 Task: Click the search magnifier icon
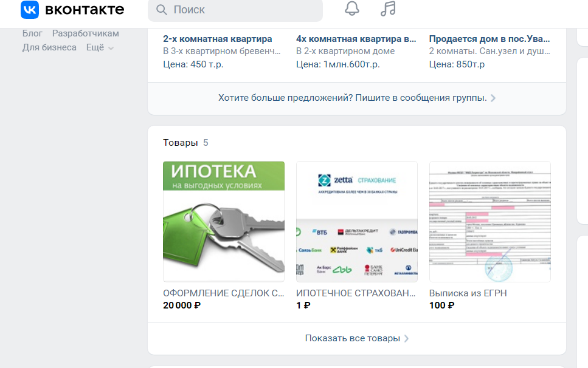pos(162,10)
